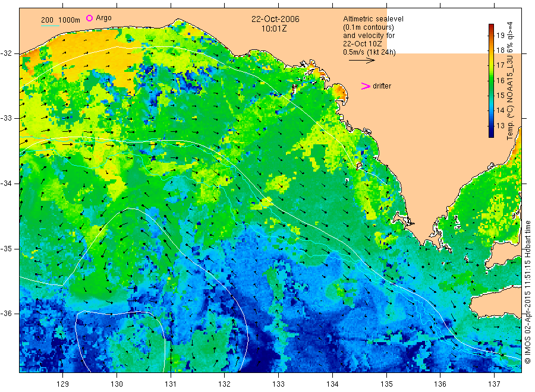Click the latitude label '-34'
535x392 pixels.
tap(6, 184)
